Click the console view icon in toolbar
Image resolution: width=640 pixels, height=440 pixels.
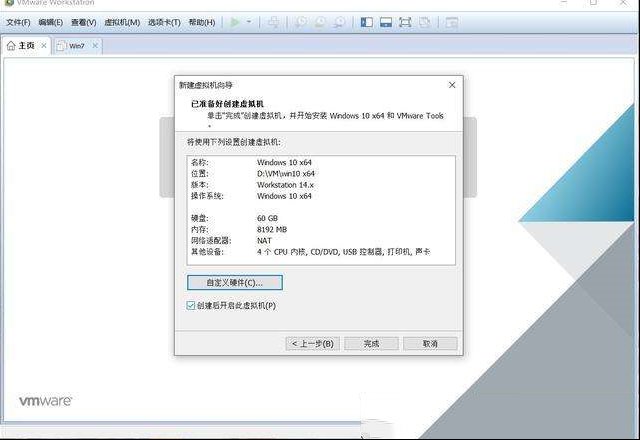click(451, 22)
